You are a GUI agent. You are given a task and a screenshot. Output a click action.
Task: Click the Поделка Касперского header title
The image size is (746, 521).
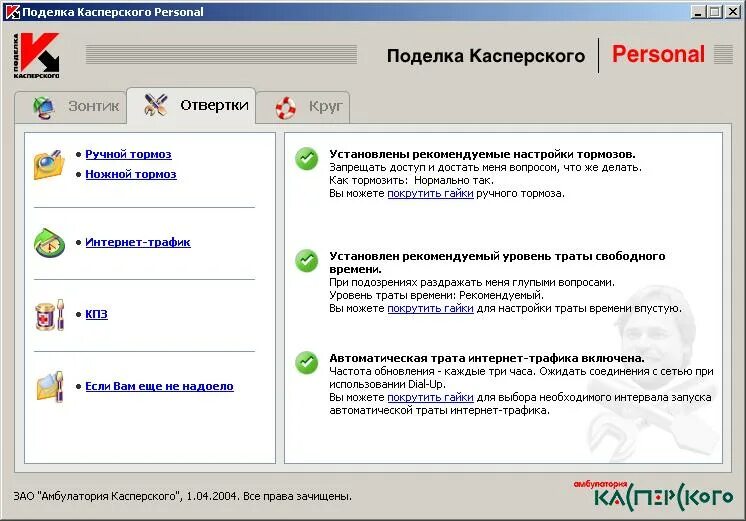(x=486, y=56)
